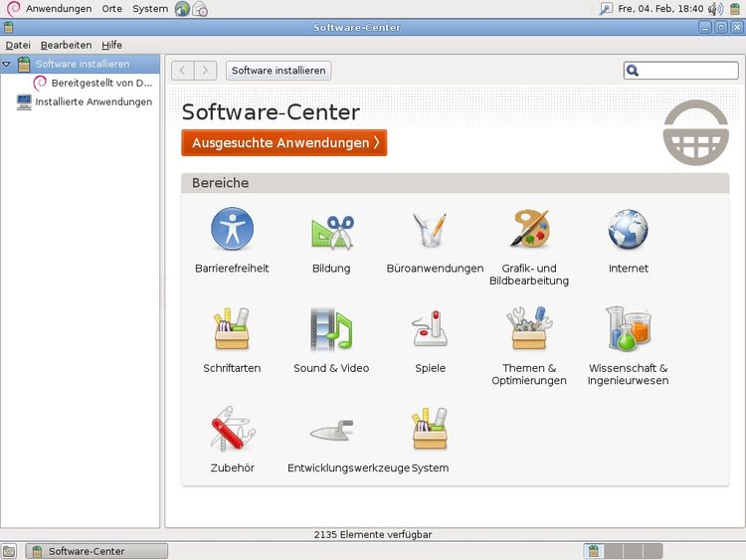Click the Software installieren breadcrumb button
Screen dimensions: 746x560
click(x=278, y=71)
